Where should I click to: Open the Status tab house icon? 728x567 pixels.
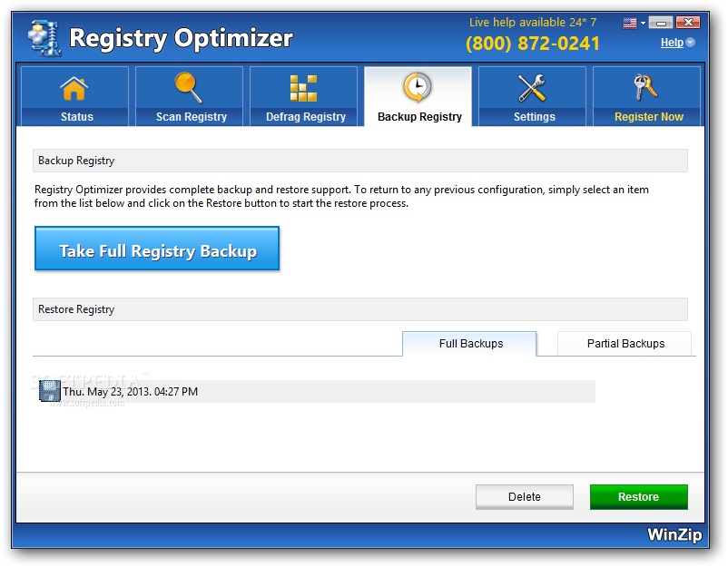point(74,89)
